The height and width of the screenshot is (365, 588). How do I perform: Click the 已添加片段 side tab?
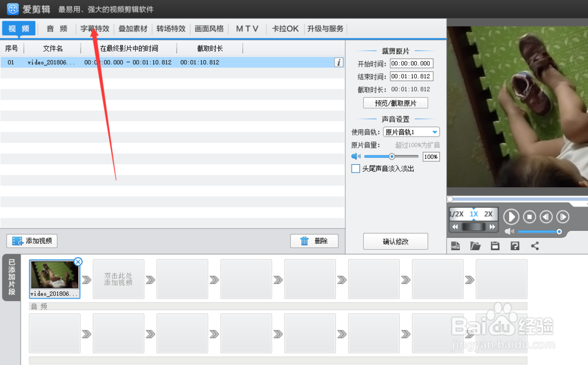[x=11, y=277]
